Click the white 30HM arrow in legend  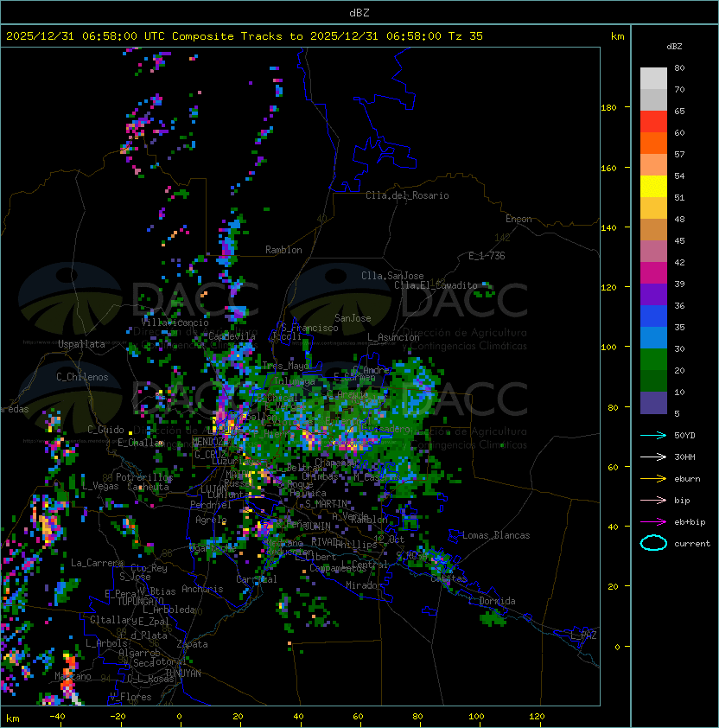click(x=653, y=457)
